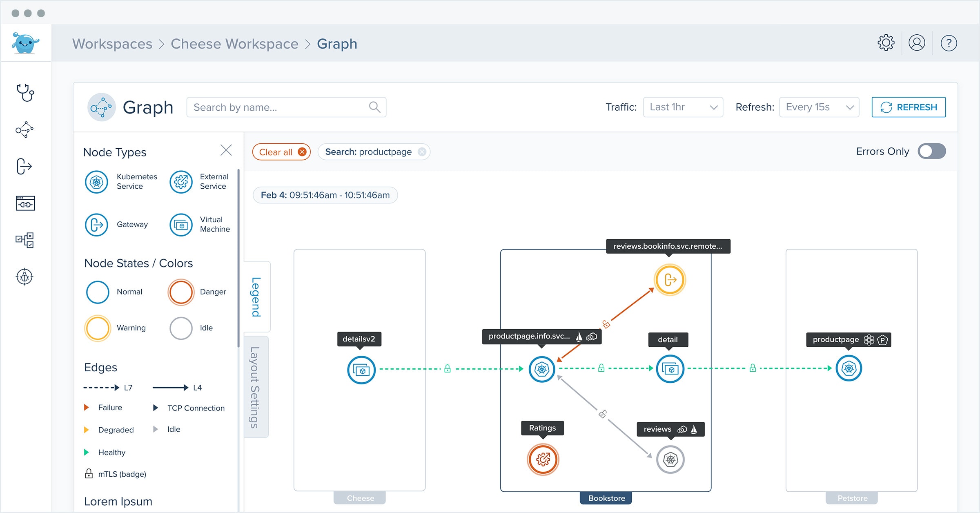
Task: Open settings gear icon in header
Action: 886,43
